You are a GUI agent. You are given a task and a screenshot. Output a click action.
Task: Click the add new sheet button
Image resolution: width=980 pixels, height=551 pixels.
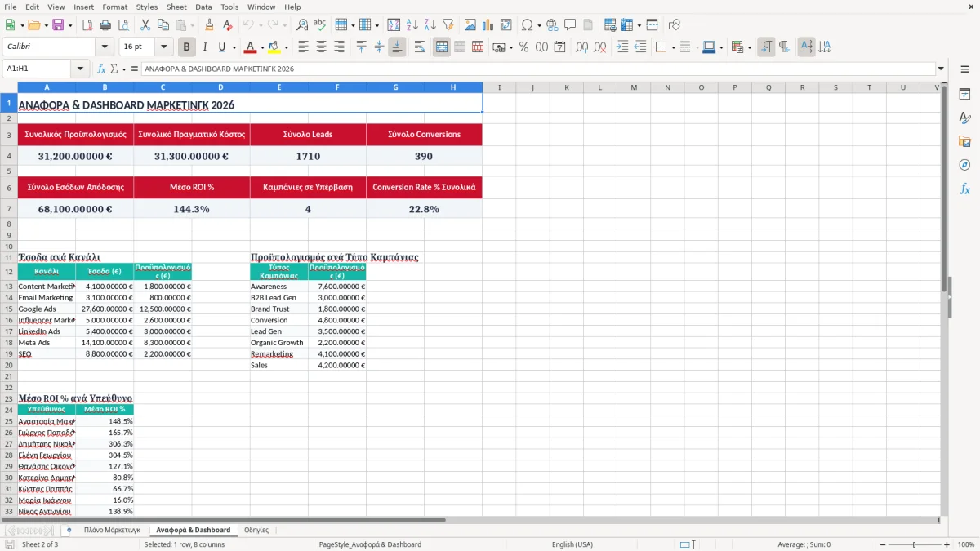[69, 530]
